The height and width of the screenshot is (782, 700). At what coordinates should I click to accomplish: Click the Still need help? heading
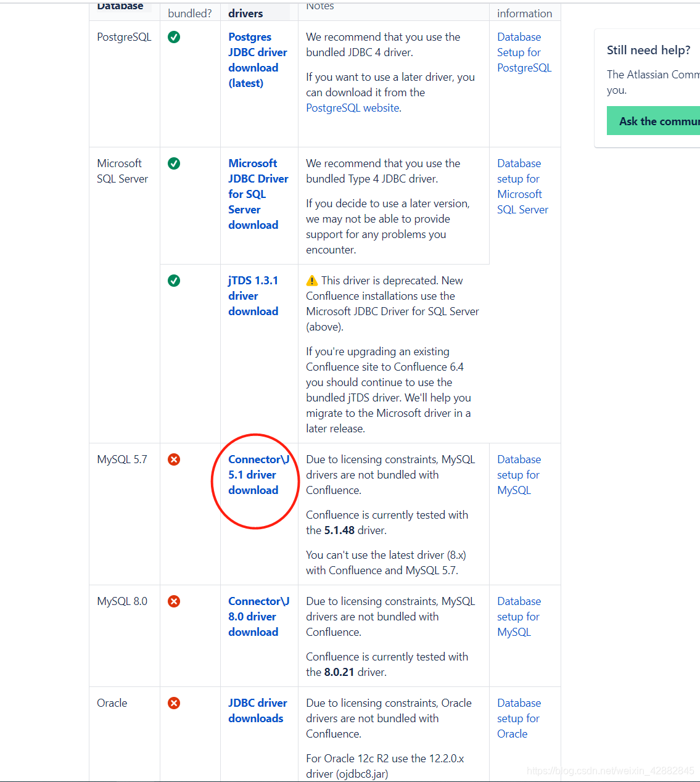pos(649,50)
